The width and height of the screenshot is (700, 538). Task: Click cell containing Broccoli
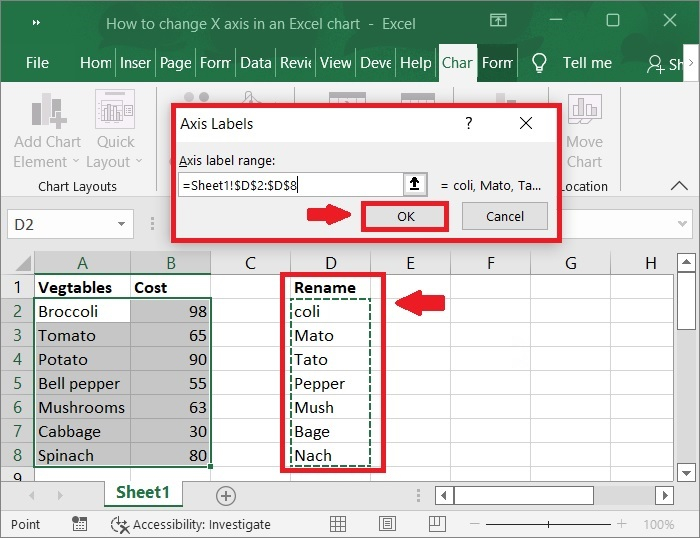(x=83, y=311)
